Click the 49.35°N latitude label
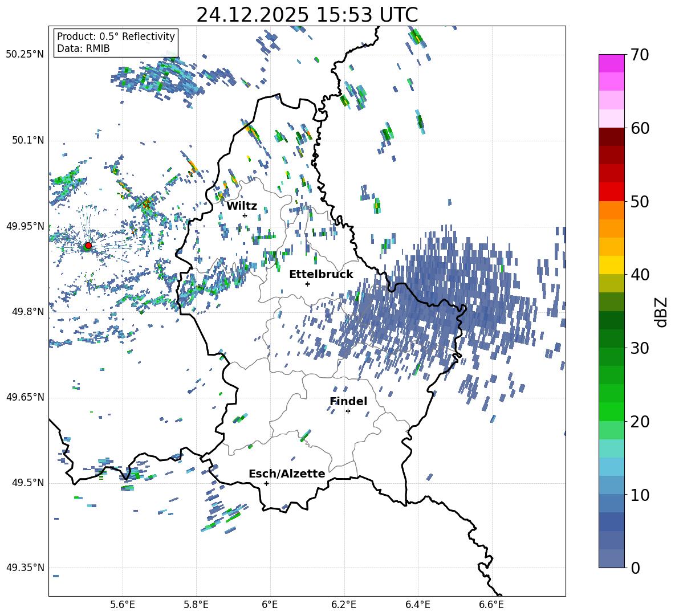The height and width of the screenshot is (616, 675). point(25,568)
